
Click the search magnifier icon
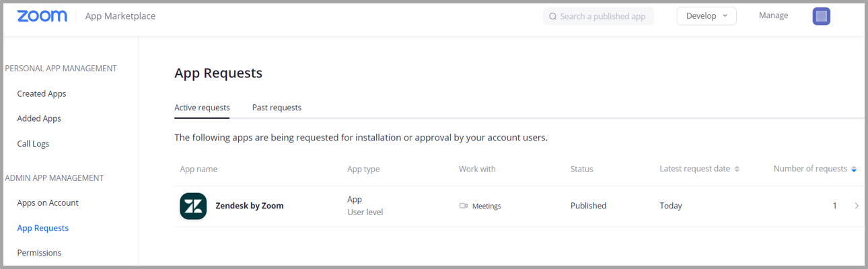tap(552, 16)
